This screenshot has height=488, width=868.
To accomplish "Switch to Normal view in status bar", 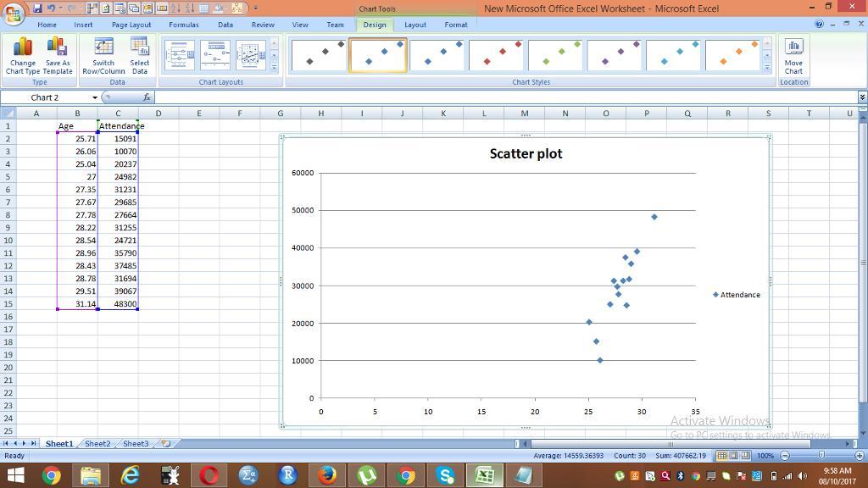I will pyautogui.click(x=721, y=456).
